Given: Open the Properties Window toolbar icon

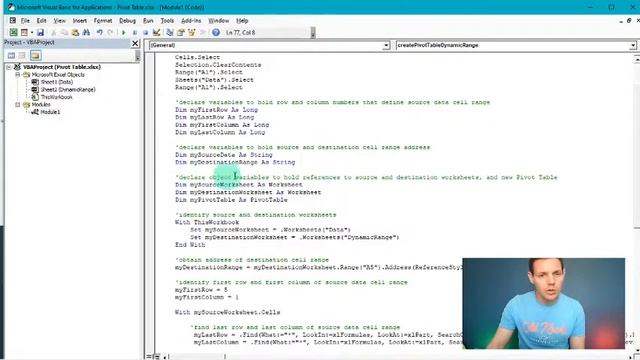Looking at the screenshot, I should 180,32.
